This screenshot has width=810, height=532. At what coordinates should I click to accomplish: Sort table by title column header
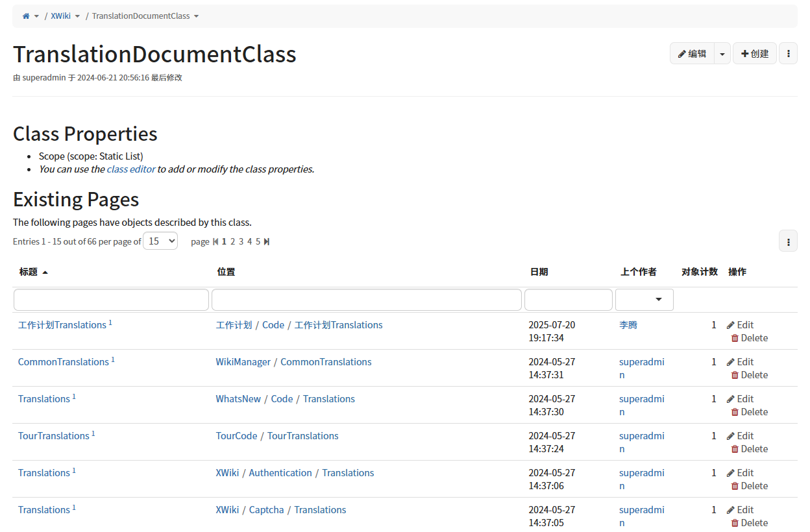(29, 272)
